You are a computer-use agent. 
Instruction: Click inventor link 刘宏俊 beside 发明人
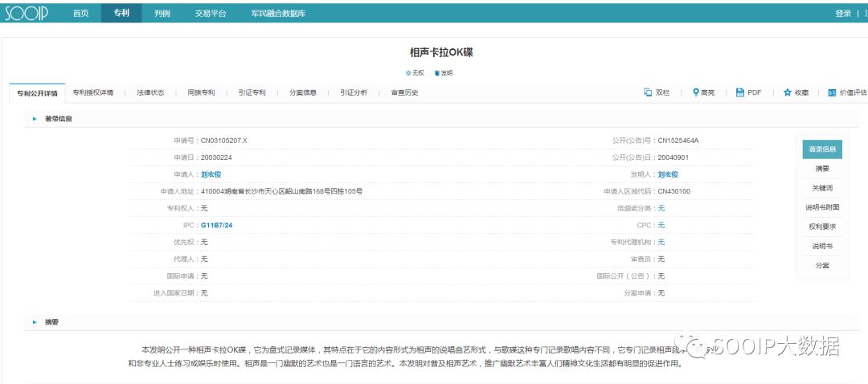point(668,174)
